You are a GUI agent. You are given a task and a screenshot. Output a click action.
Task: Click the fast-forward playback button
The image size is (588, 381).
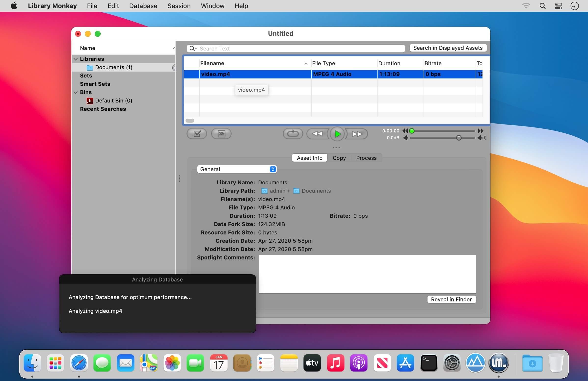(357, 134)
